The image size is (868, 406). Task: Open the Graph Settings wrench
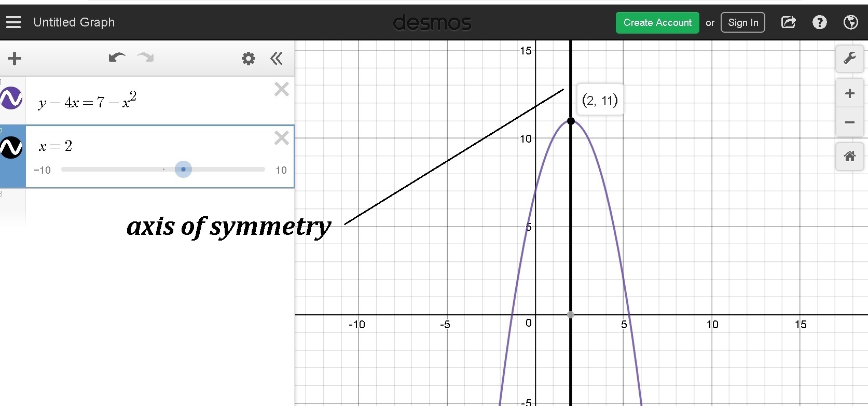coord(850,58)
